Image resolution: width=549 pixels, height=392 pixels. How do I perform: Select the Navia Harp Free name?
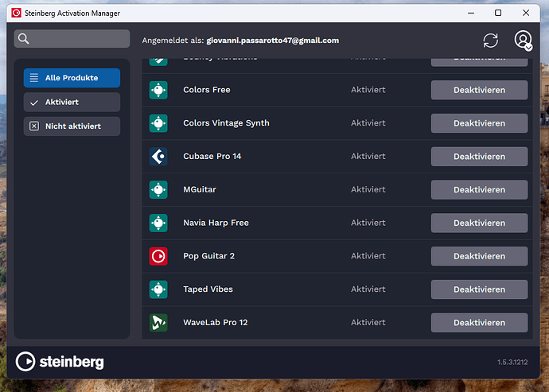tap(216, 223)
